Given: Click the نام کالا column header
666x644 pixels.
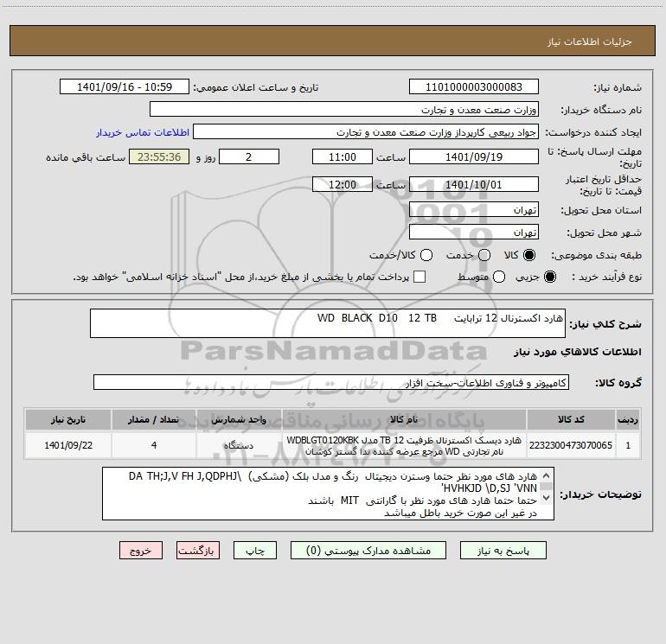Looking at the screenshot, I should click(404, 419).
